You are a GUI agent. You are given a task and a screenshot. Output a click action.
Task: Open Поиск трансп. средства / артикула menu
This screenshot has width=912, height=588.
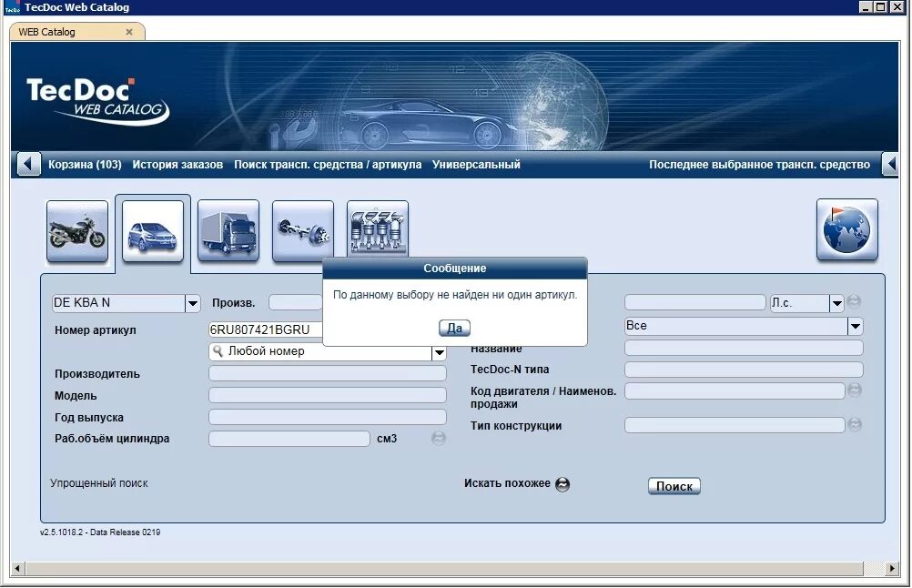[328, 165]
